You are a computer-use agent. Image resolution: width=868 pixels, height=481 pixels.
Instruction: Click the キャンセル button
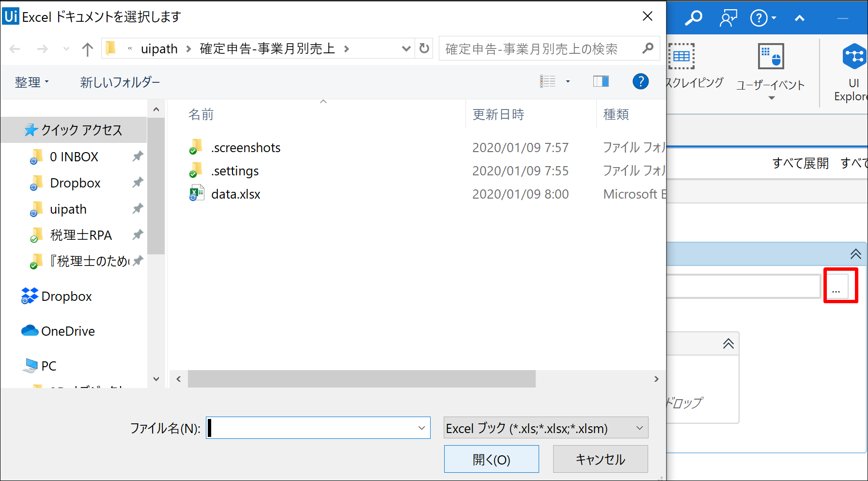click(600, 459)
